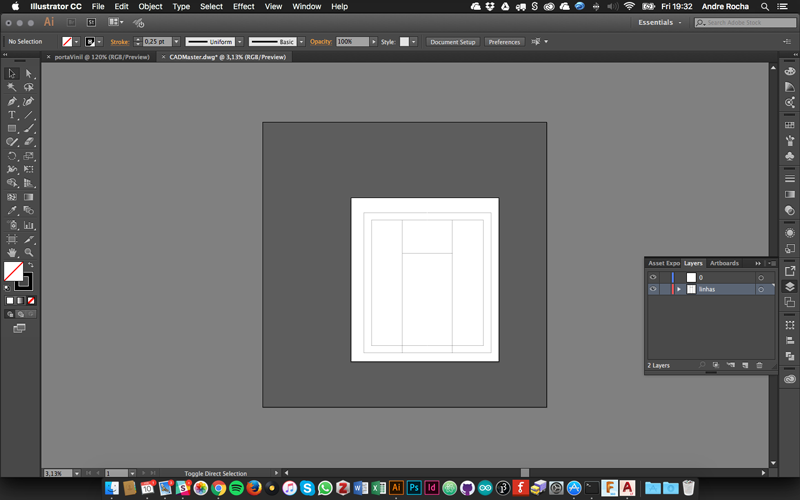Open the Essentials workspace dropdown
This screenshot has height=500, width=800.
[659, 22]
